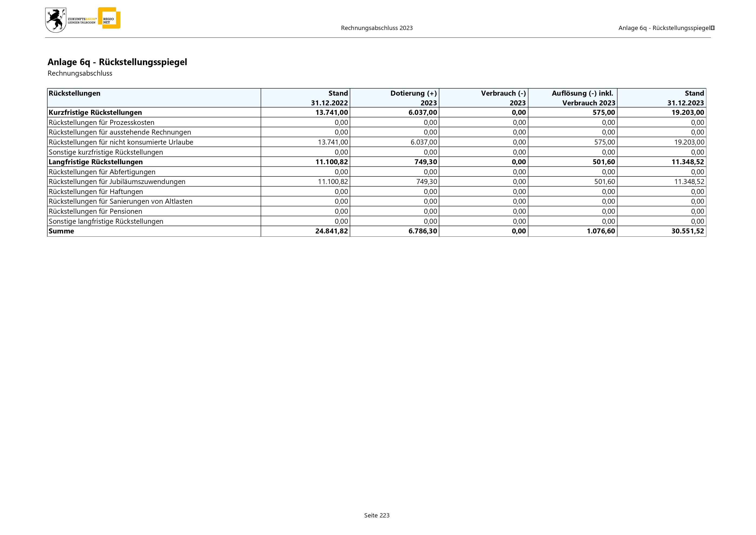The width and height of the screenshot is (756, 535).
Task: Select the Langfristige Rückstellungen row label
Action: (x=96, y=162)
